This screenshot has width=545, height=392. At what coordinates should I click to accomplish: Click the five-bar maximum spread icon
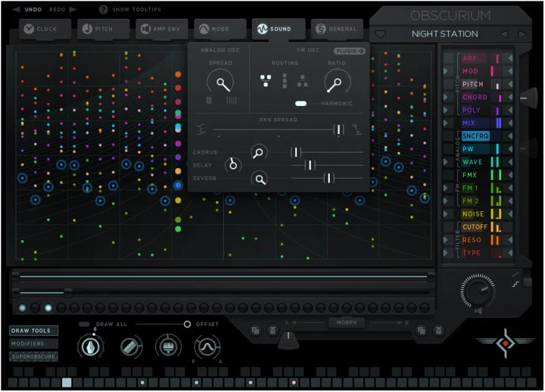232,101
